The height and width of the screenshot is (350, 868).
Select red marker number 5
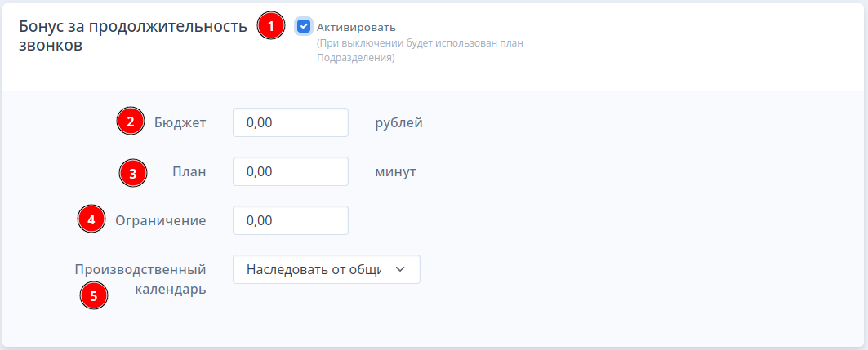coord(94,295)
